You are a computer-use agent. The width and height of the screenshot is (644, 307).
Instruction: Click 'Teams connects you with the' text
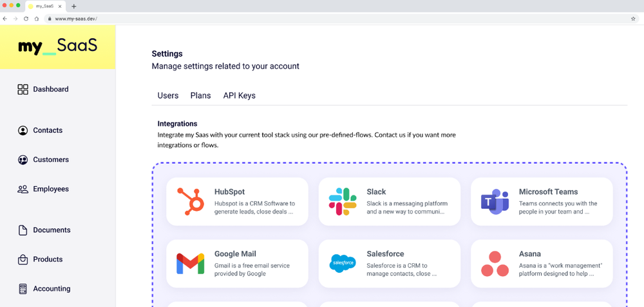click(x=558, y=204)
